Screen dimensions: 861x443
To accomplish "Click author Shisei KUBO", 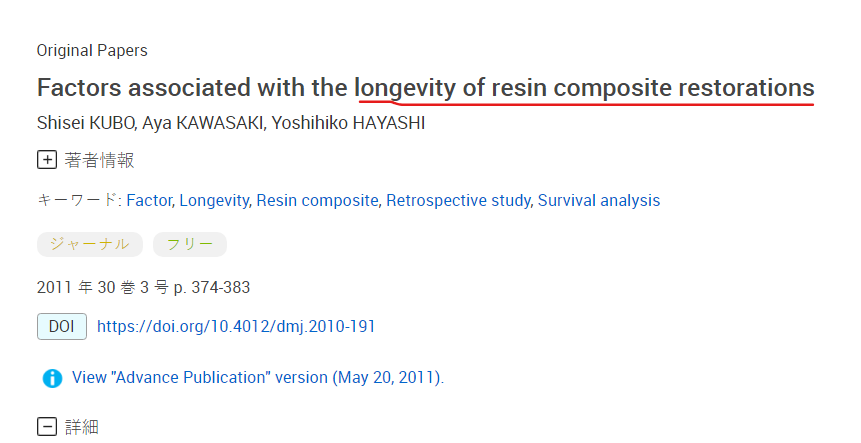I will tap(79, 123).
